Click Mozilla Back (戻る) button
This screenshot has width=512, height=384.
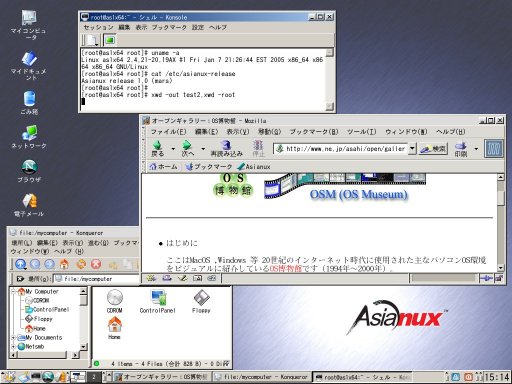(x=158, y=149)
